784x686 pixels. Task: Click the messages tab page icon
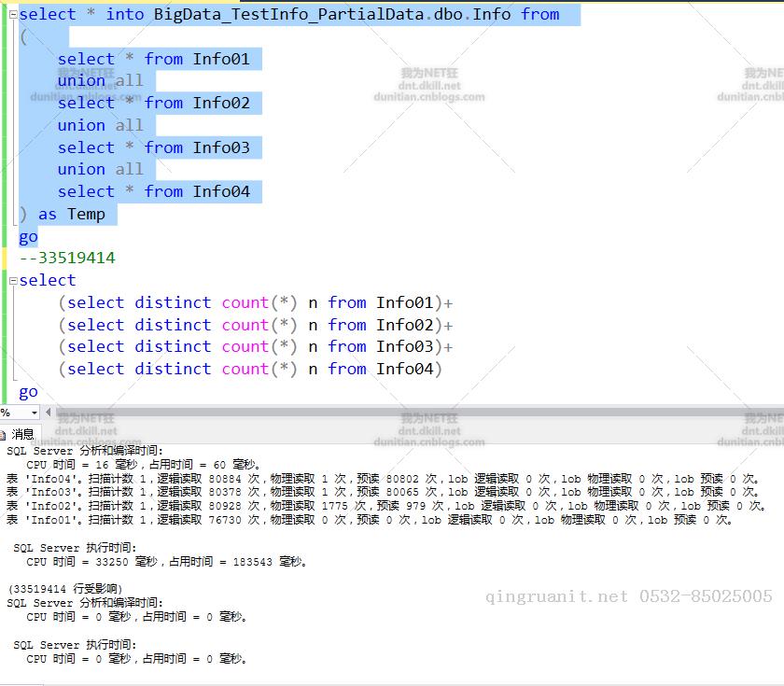4,435
